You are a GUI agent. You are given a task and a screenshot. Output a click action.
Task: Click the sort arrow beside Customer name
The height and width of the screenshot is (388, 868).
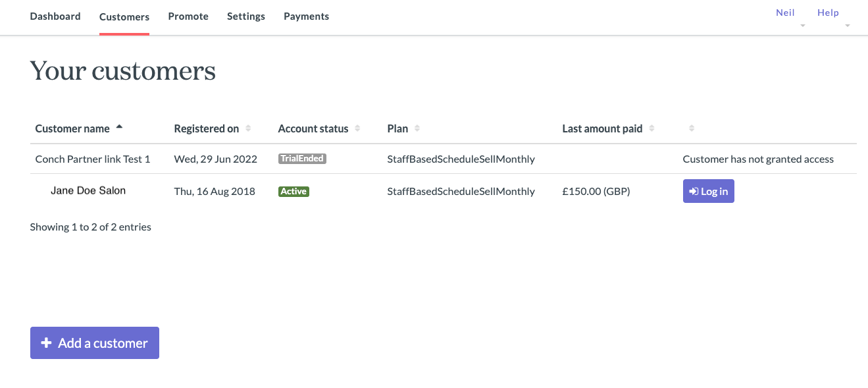tap(119, 126)
